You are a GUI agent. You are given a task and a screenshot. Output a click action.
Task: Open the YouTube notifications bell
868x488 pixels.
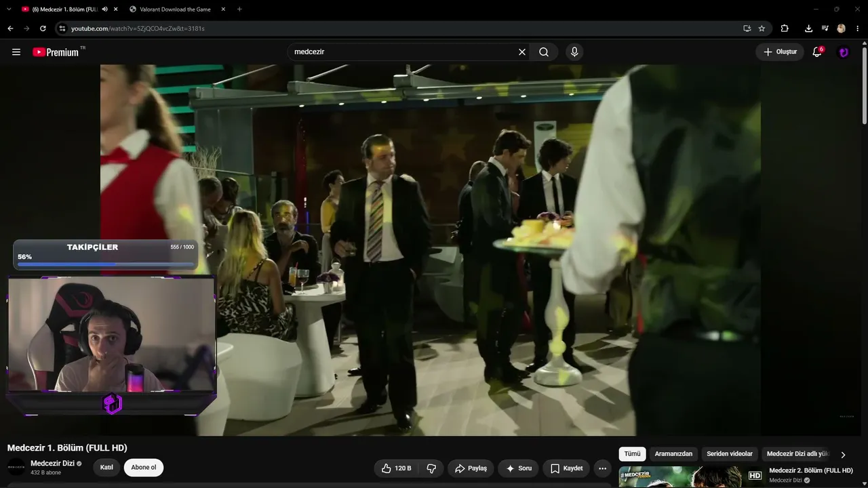817,52
